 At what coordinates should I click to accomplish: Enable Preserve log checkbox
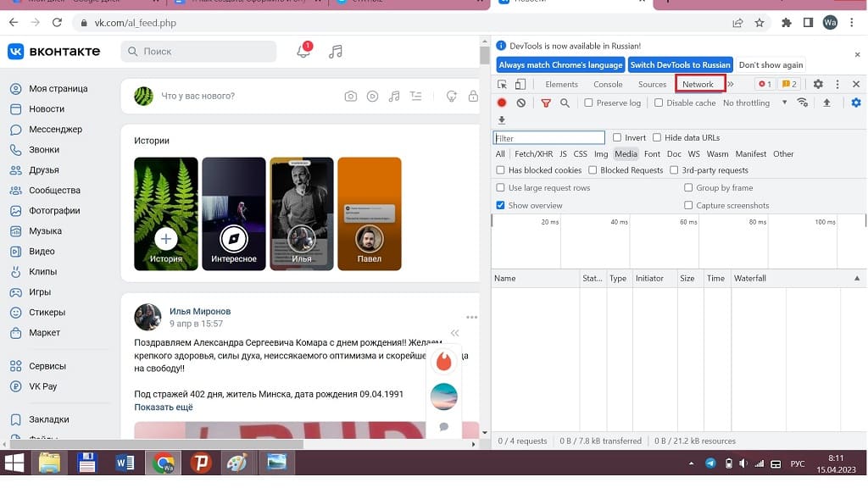click(x=588, y=103)
